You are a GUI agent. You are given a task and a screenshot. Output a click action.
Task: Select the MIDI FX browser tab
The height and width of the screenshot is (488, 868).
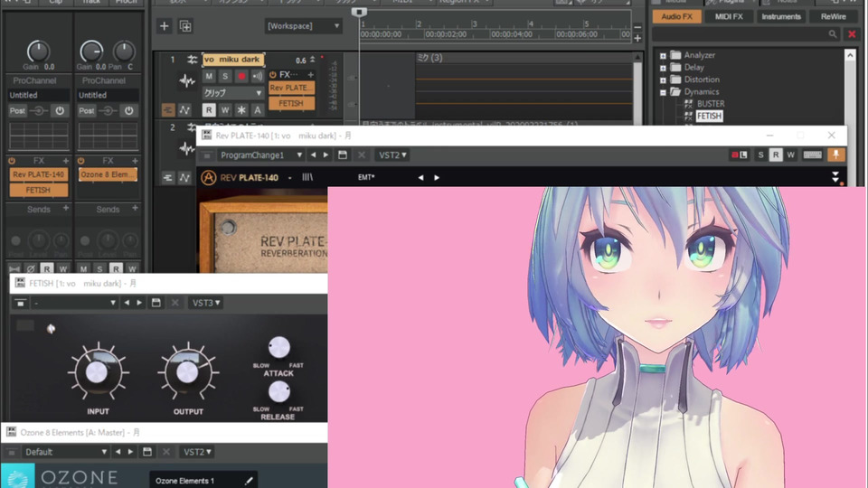(729, 16)
